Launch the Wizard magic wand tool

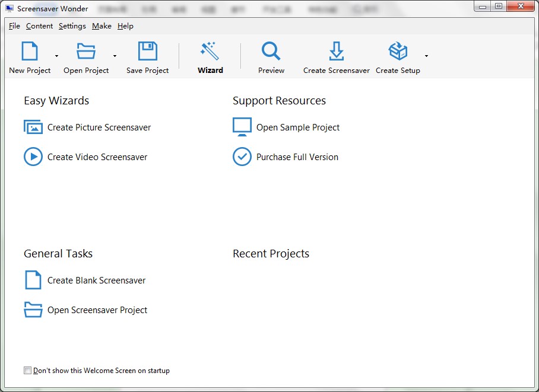tap(210, 52)
